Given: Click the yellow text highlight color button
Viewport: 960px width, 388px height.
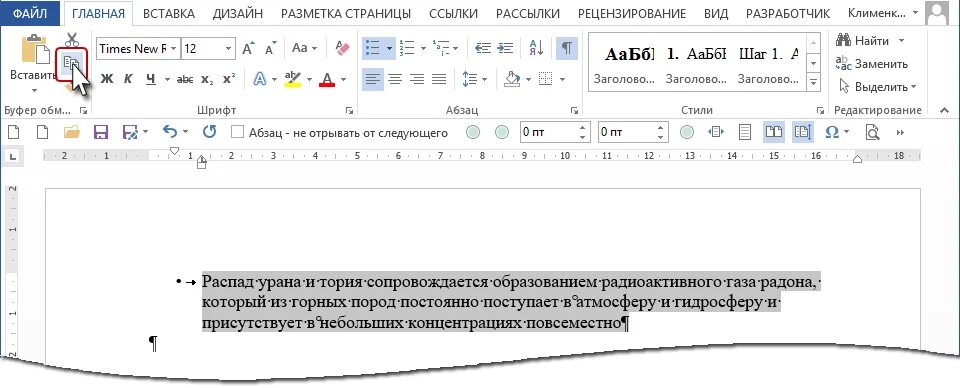Looking at the screenshot, I should pyautogui.click(x=294, y=80).
